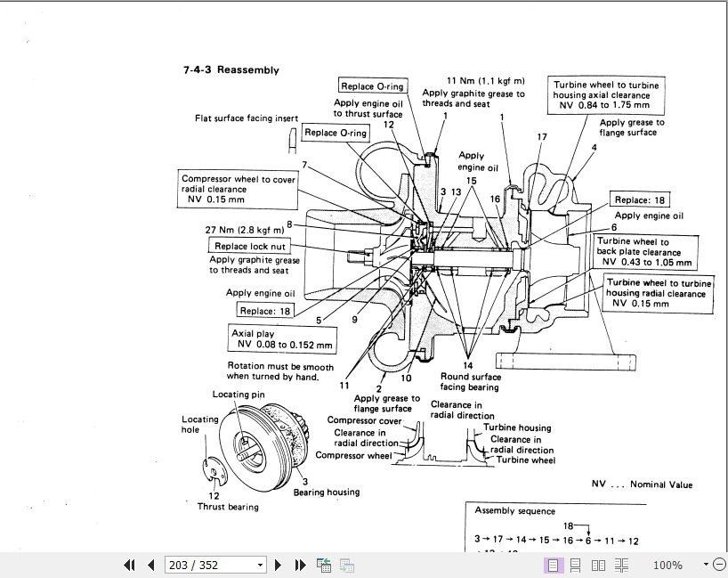The width and height of the screenshot is (728, 578).
Task: Open the zoom level dropdown arrow
Action: coord(706,565)
